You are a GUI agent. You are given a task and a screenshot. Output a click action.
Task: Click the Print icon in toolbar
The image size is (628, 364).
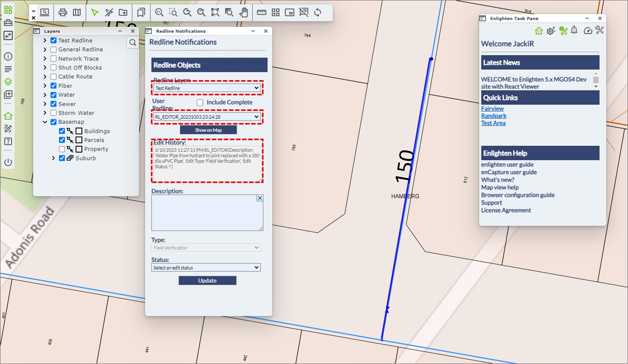coord(63,13)
